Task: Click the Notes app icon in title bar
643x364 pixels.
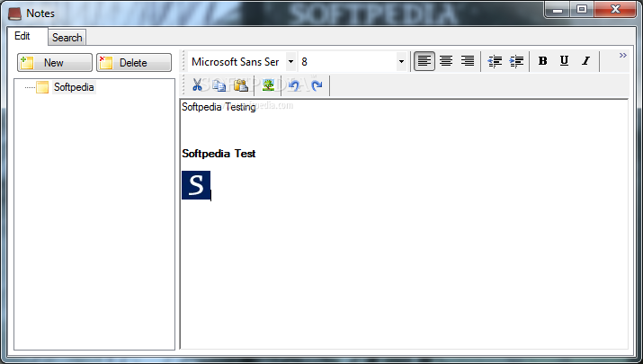Action: (x=14, y=13)
